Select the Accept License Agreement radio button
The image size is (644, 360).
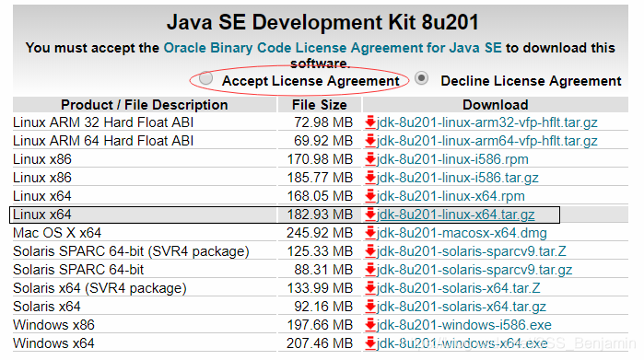click(x=205, y=78)
